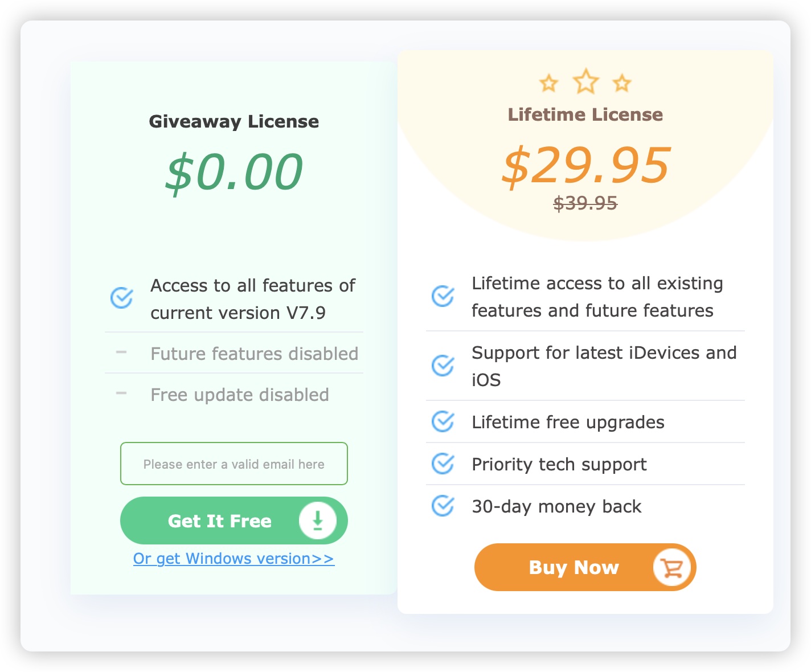The image size is (811, 672).
Task: Click the download arrow icon in Get It Free
Action: 318,521
